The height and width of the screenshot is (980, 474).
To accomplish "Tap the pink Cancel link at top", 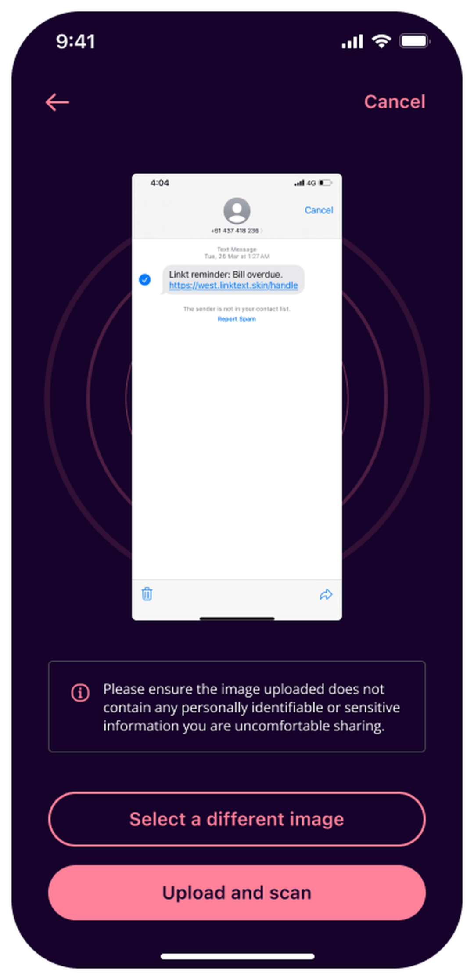I will coord(395,102).
